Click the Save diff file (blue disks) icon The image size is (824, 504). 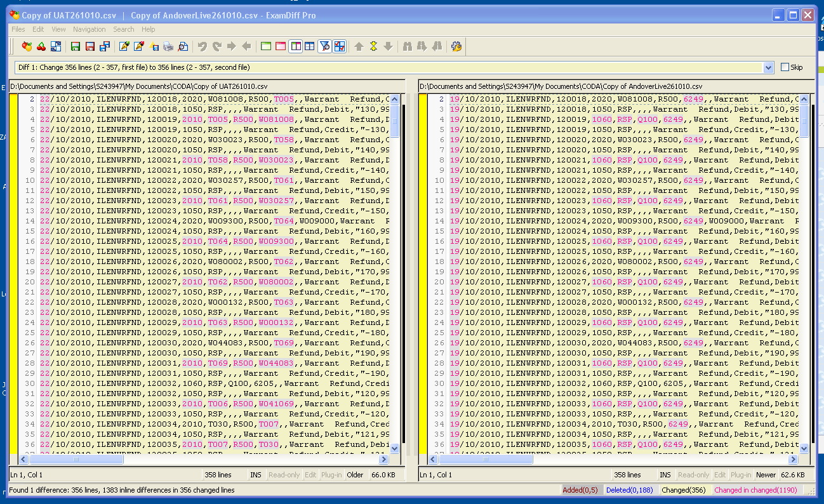point(105,46)
